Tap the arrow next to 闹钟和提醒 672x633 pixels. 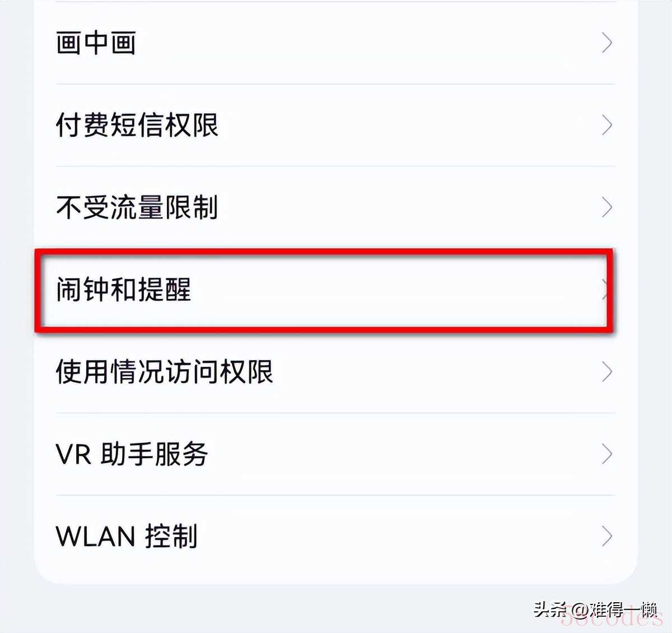(604, 290)
